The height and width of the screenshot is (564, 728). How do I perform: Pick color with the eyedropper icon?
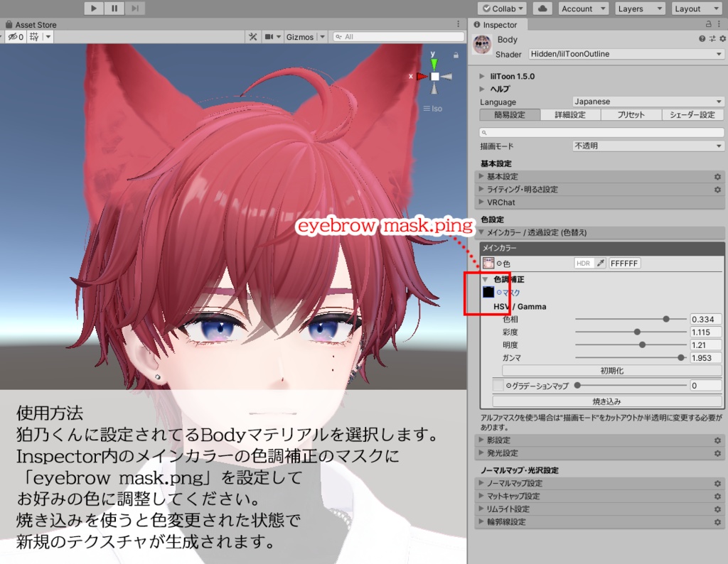(600, 263)
